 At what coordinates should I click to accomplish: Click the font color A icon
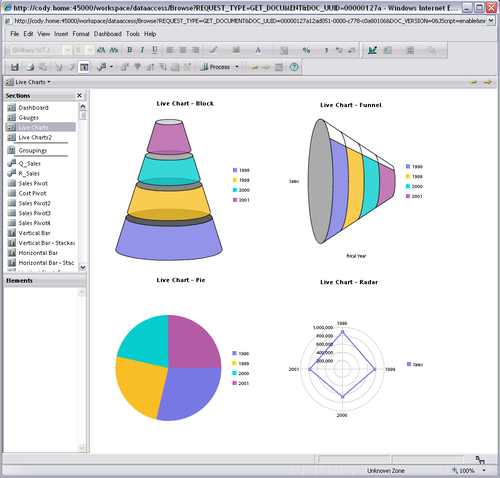258,50
